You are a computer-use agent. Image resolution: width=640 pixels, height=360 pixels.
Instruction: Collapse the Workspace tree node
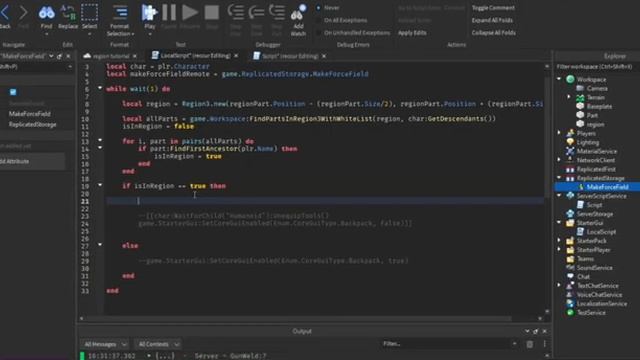[x=559, y=79]
